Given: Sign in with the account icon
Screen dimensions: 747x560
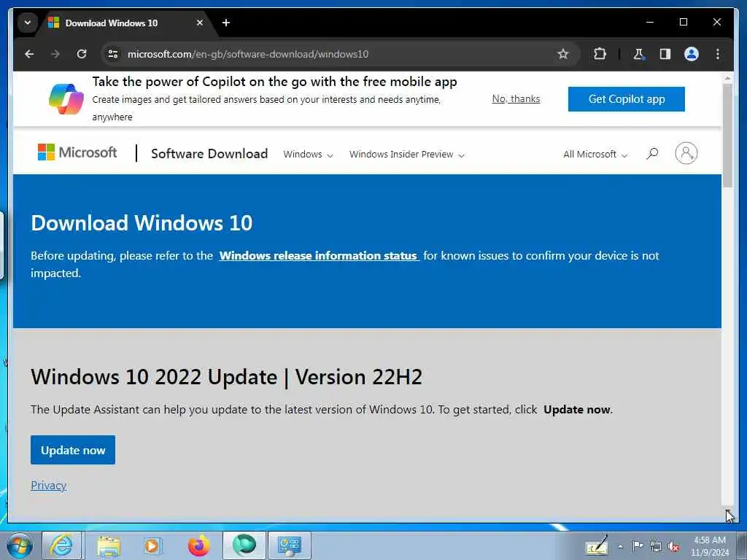Looking at the screenshot, I should tap(686, 153).
